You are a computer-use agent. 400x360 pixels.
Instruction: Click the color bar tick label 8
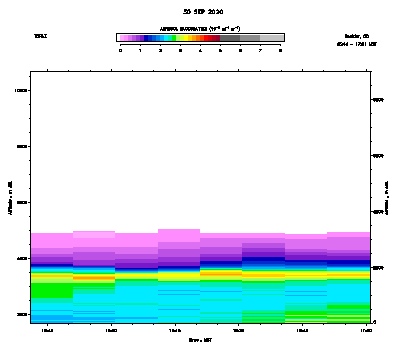(x=280, y=51)
